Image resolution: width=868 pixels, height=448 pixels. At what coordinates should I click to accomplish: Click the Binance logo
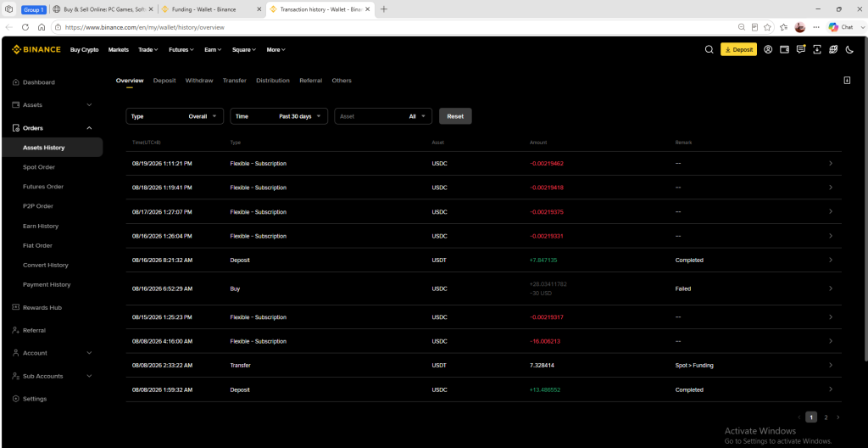point(36,49)
